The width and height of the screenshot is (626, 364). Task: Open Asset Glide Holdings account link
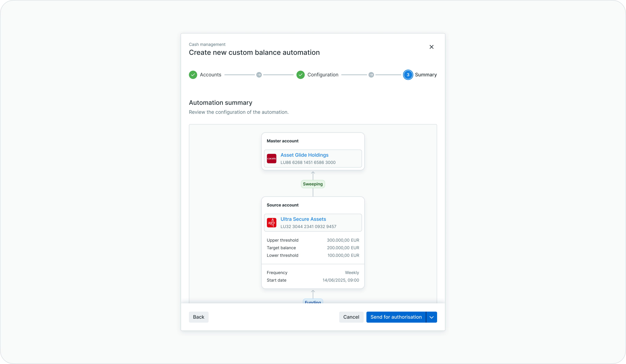(304, 155)
